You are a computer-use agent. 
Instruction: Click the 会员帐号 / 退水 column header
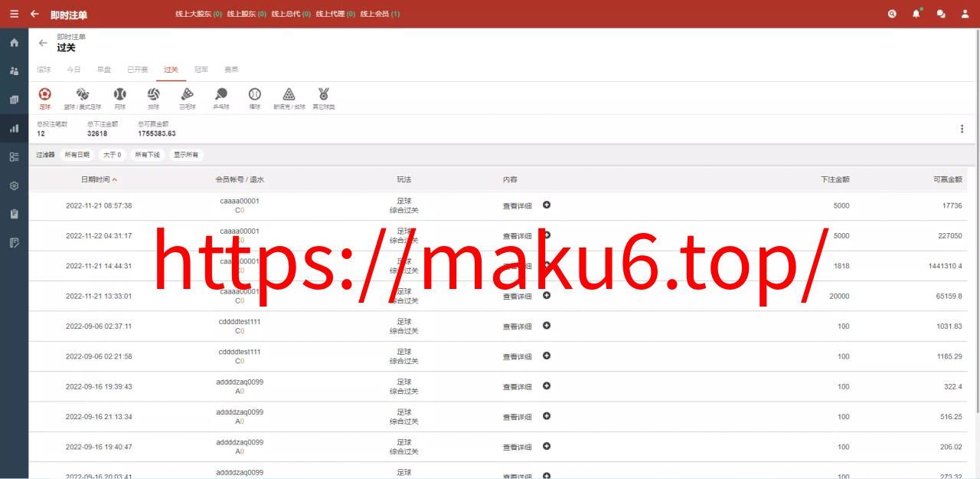[240, 179]
